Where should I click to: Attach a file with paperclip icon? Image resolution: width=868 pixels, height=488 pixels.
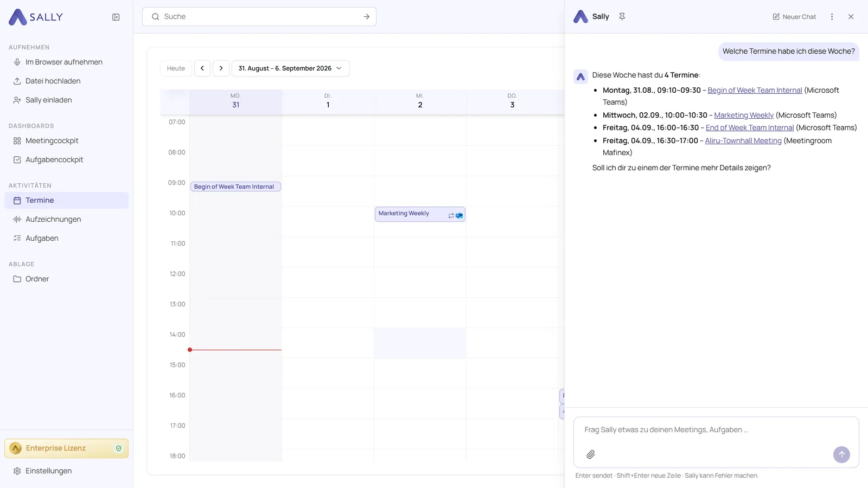click(591, 454)
